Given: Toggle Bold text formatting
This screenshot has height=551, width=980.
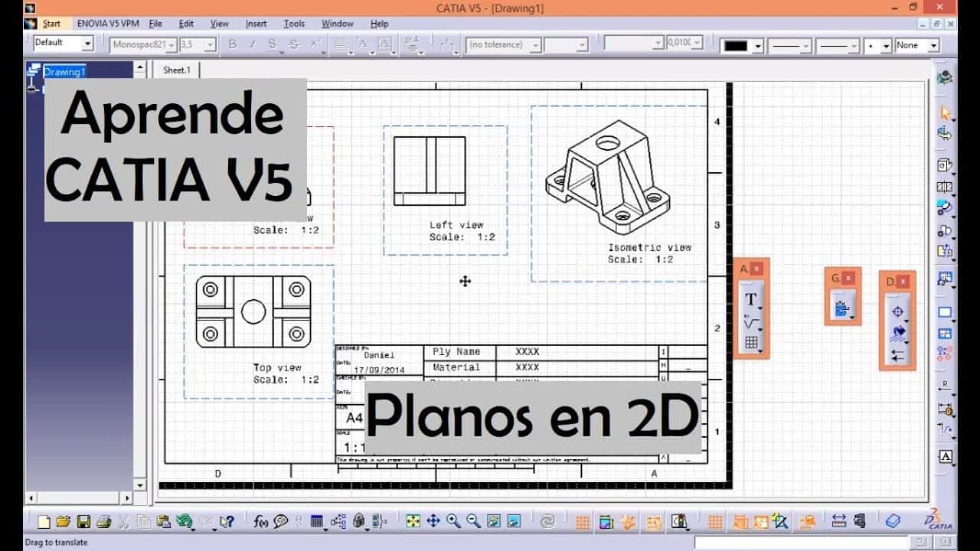Looking at the screenshot, I should pyautogui.click(x=233, y=44).
